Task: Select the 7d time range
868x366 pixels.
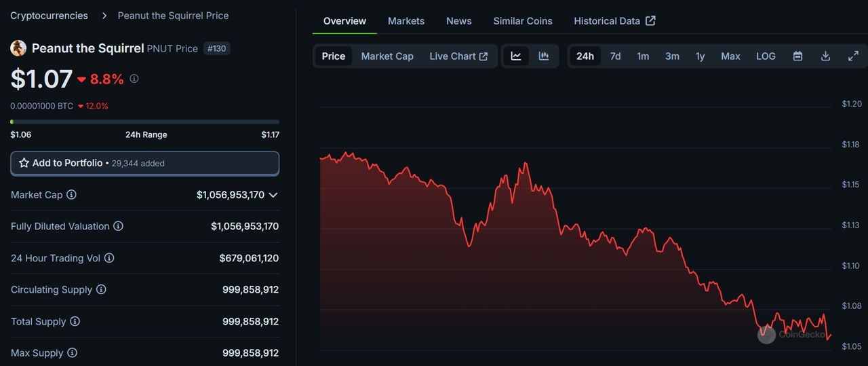Action: tap(615, 56)
